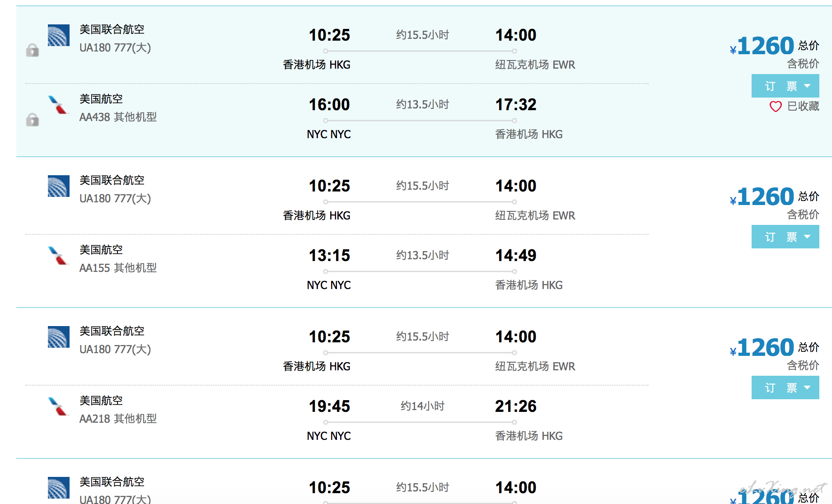Select the 19:45 NYC departure flight row

(x=337, y=420)
